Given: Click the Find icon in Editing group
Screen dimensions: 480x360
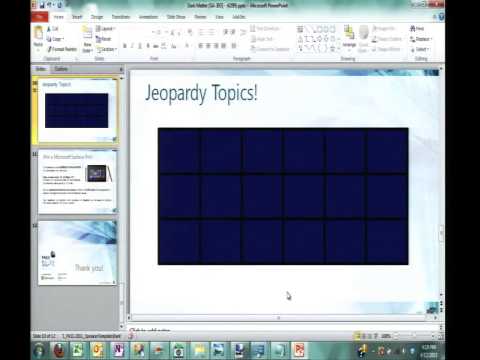Looking at the screenshot, I should click(x=417, y=29).
